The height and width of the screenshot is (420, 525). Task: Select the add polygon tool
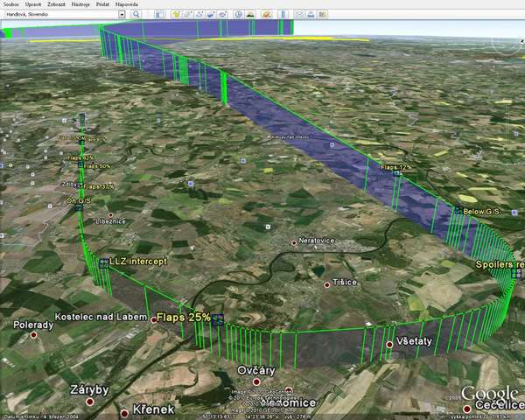coord(189,15)
